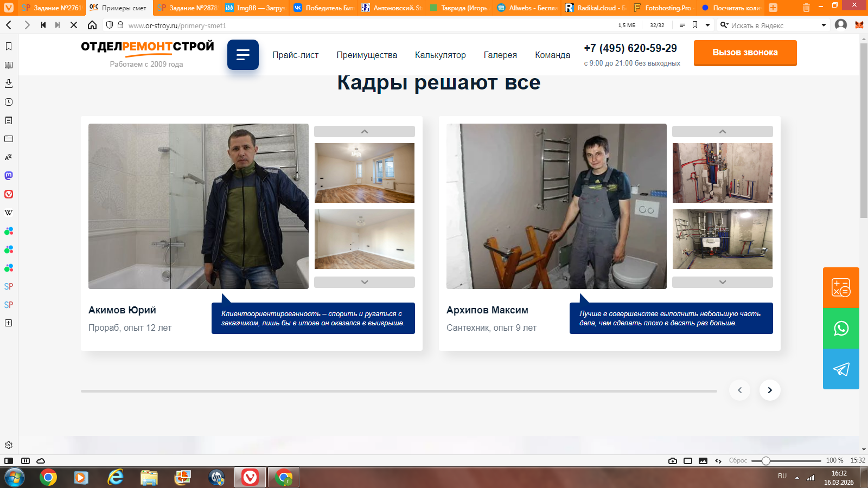
Task: Open the Telegram messenger icon
Action: click(x=841, y=369)
